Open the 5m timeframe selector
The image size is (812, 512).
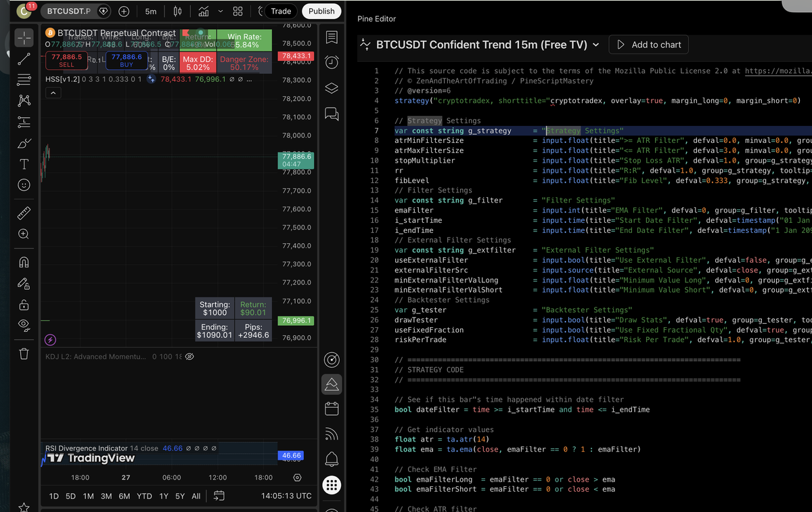[150, 12]
